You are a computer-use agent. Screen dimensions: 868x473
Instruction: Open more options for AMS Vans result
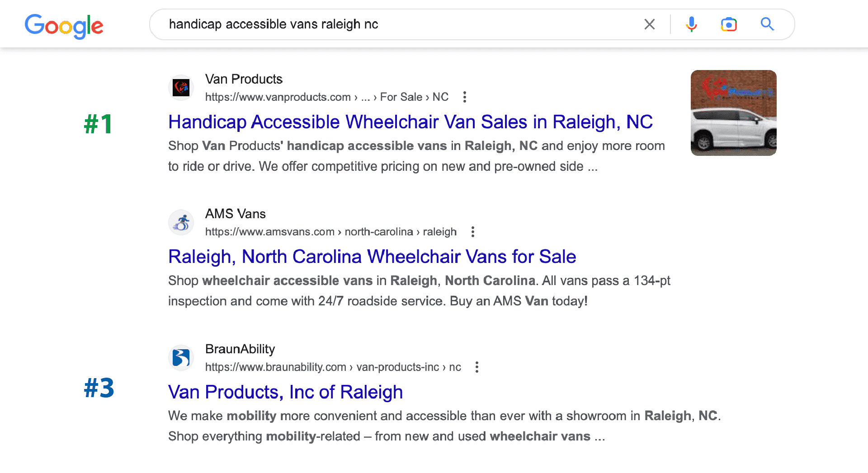473,232
